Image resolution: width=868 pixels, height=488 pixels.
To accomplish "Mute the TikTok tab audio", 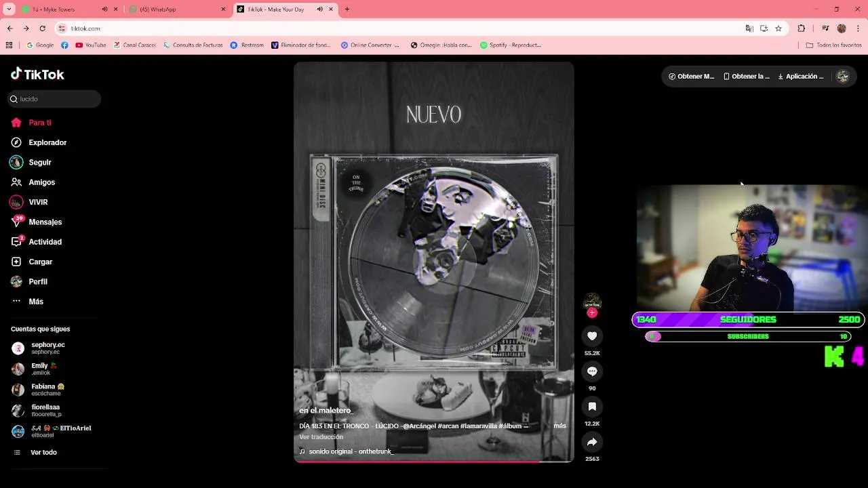I will tap(319, 9).
